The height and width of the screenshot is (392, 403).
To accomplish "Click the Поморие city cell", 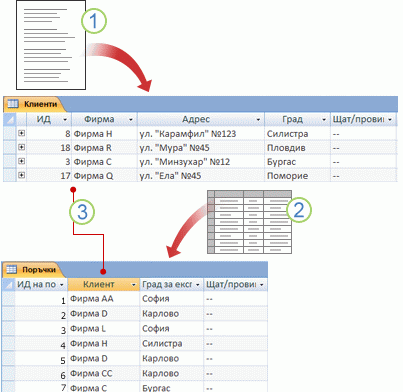I will (297, 176).
